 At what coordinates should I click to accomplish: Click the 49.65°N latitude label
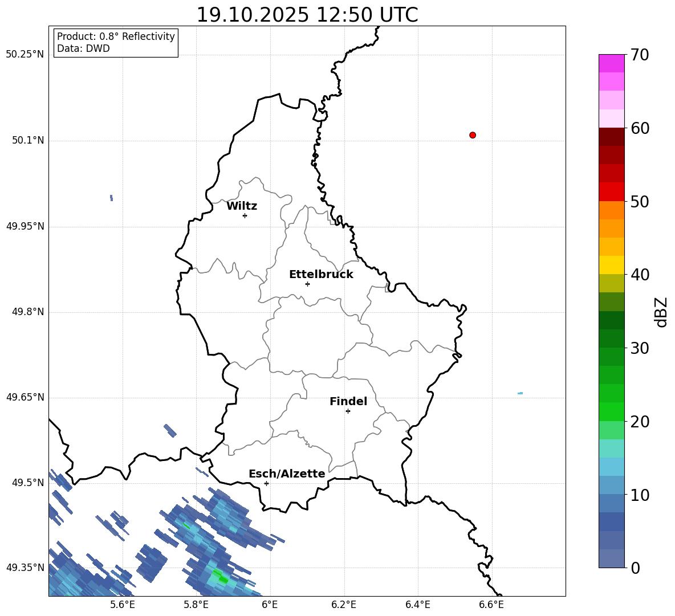25,397
